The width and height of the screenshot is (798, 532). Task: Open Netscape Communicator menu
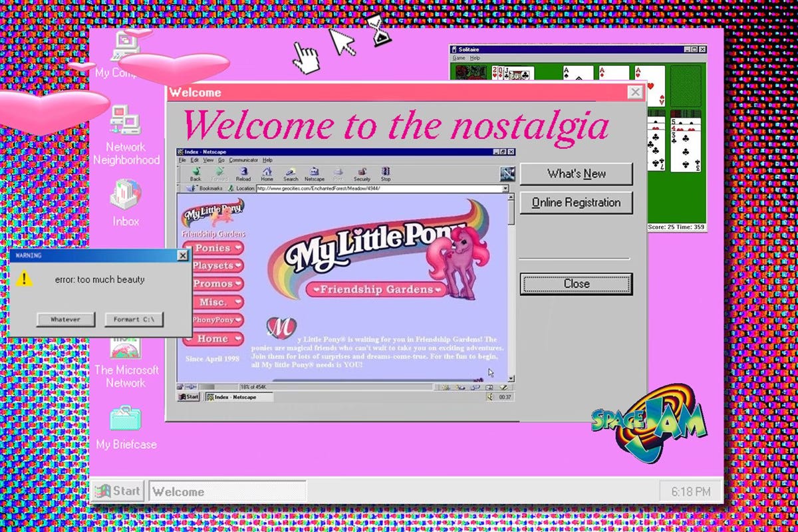click(243, 160)
